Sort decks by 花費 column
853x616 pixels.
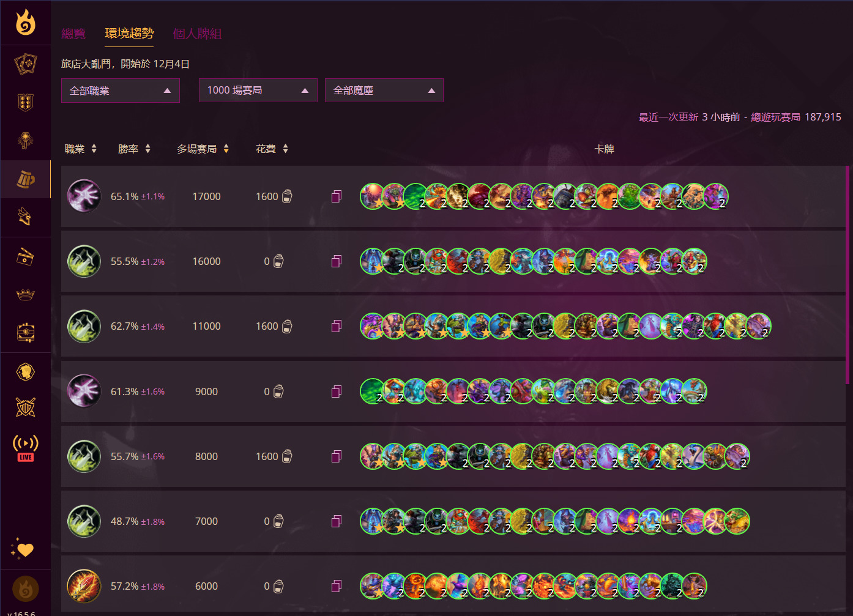[272, 149]
